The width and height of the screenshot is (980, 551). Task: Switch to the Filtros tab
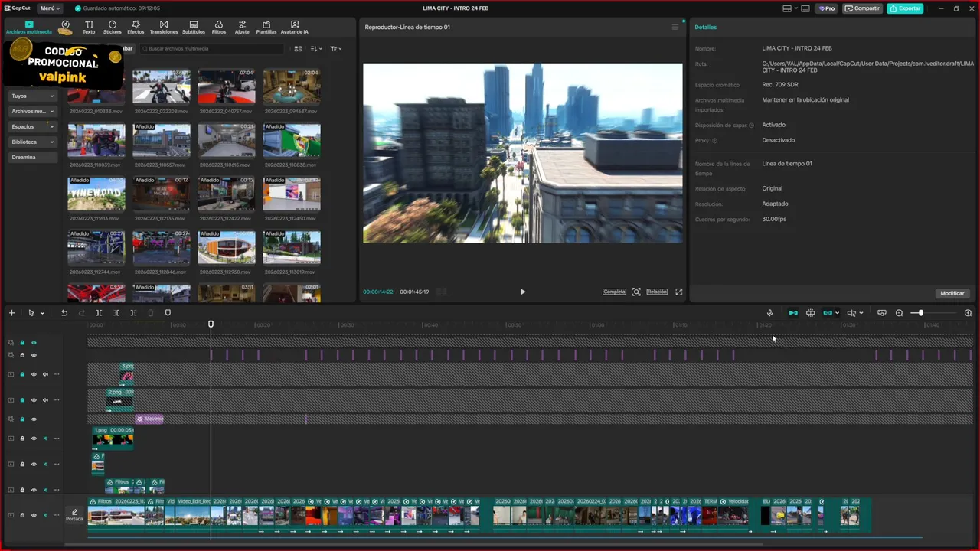click(219, 28)
